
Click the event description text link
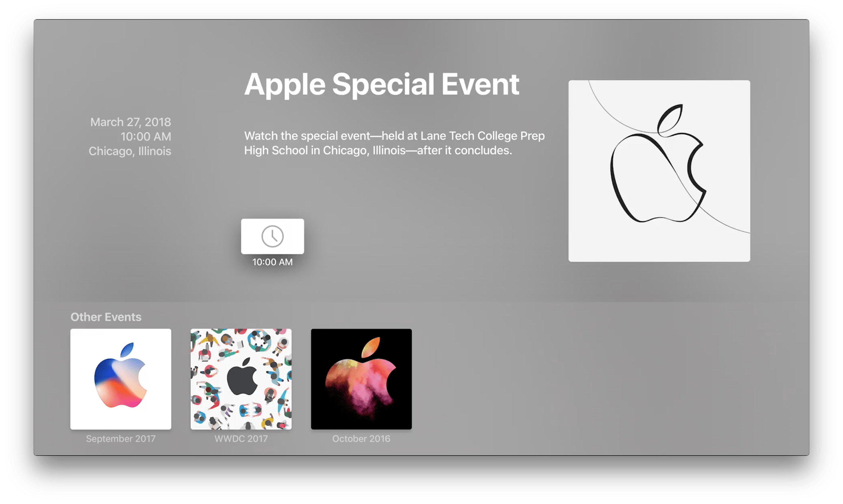pos(394,143)
